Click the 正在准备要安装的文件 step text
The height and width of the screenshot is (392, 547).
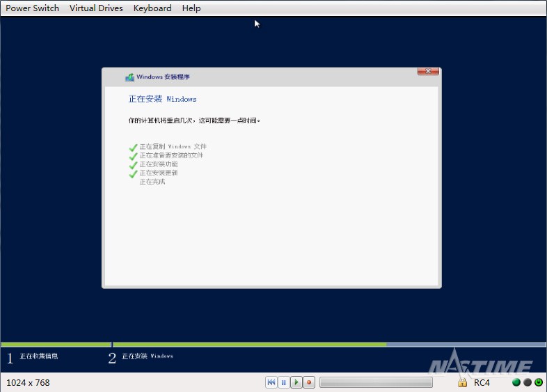pyautogui.click(x=171, y=155)
